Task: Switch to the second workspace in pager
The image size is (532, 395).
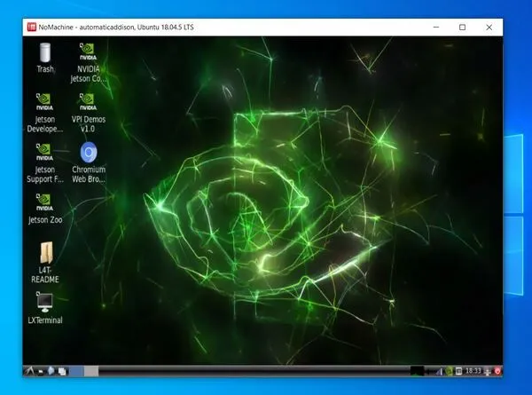Action: point(90,370)
